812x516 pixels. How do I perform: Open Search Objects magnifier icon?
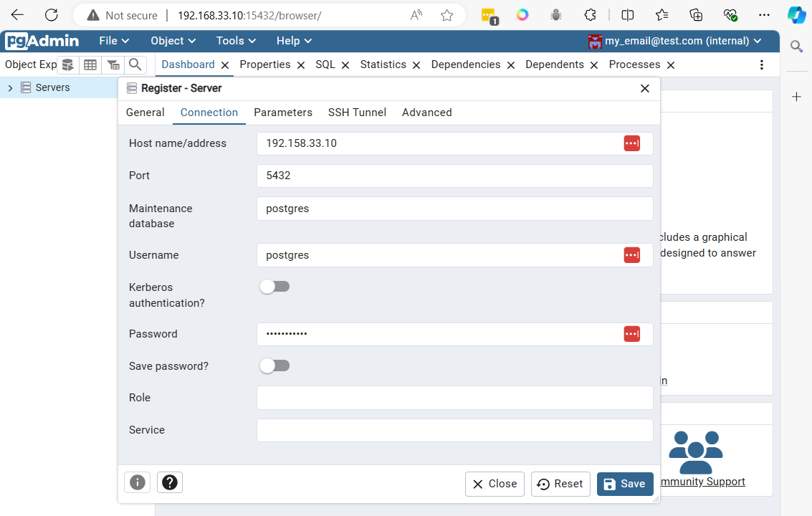click(135, 64)
